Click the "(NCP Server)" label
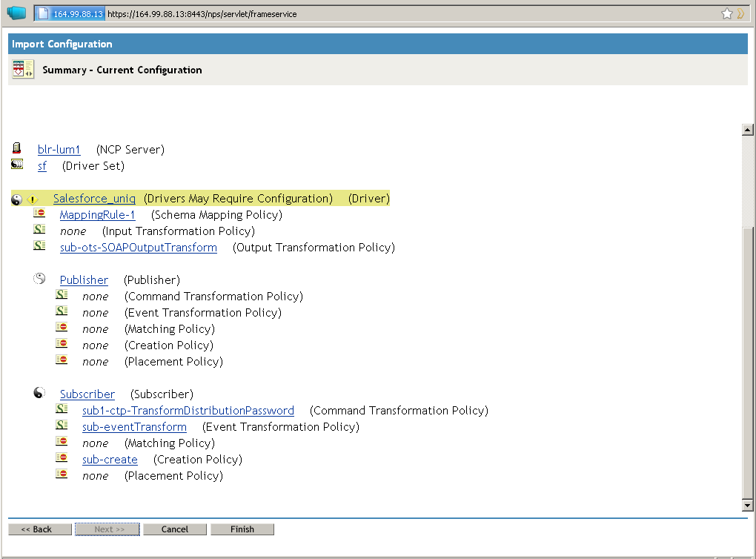Screen dimensions: 756x559 (130, 150)
